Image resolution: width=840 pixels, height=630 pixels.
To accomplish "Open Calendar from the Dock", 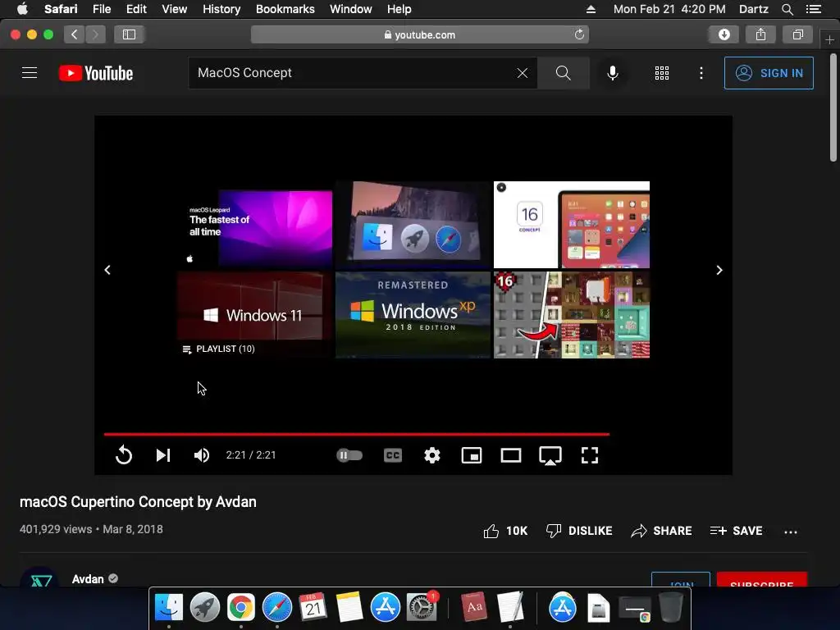I will pos(313,608).
